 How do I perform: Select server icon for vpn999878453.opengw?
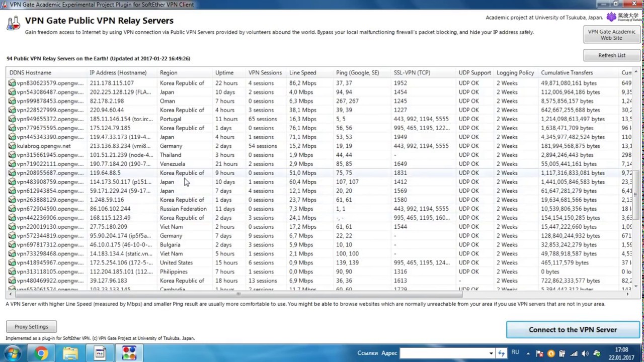point(12,101)
